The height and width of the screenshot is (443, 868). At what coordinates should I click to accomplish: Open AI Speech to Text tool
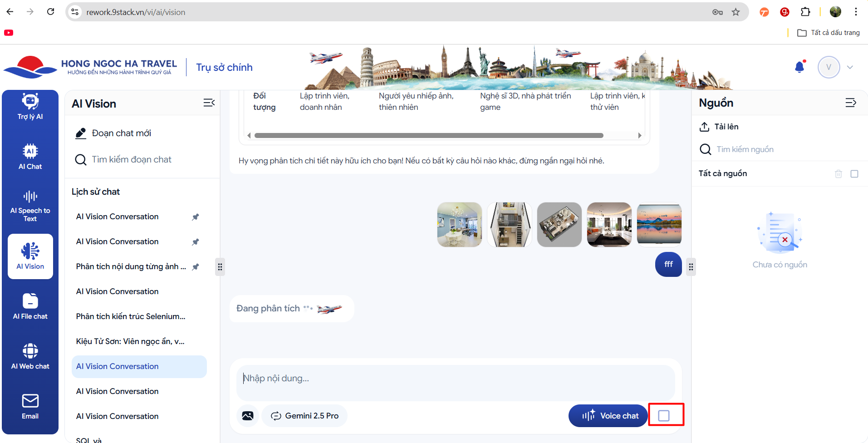(x=30, y=207)
